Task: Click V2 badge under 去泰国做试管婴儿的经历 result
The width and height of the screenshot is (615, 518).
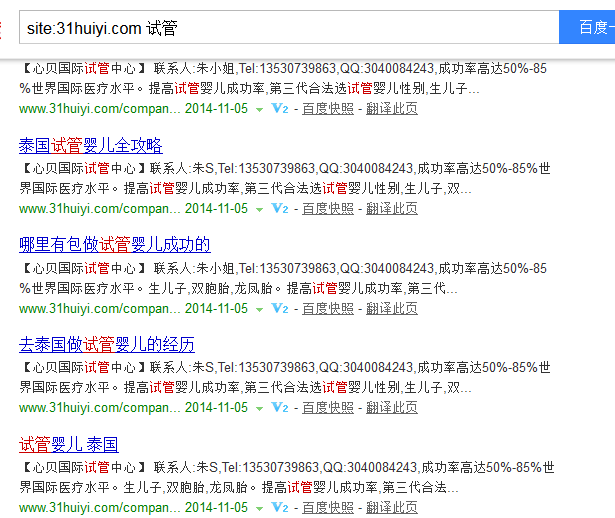Action: (x=280, y=407)
